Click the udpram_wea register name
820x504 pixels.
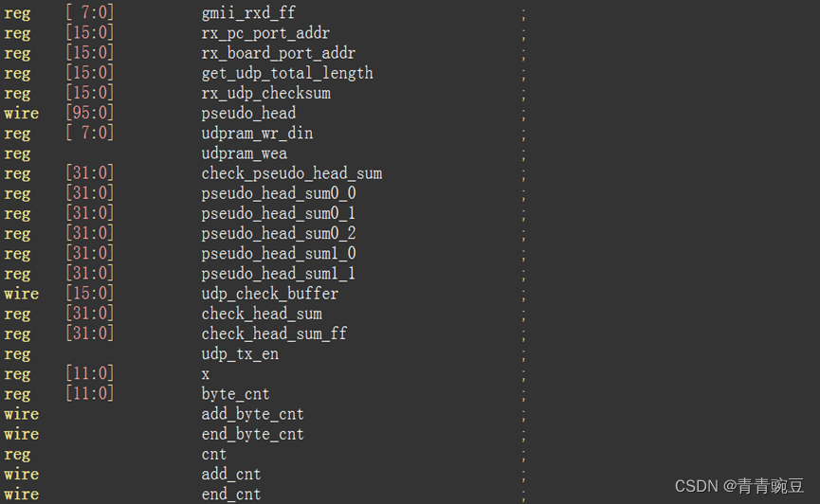tap(245, 153)
